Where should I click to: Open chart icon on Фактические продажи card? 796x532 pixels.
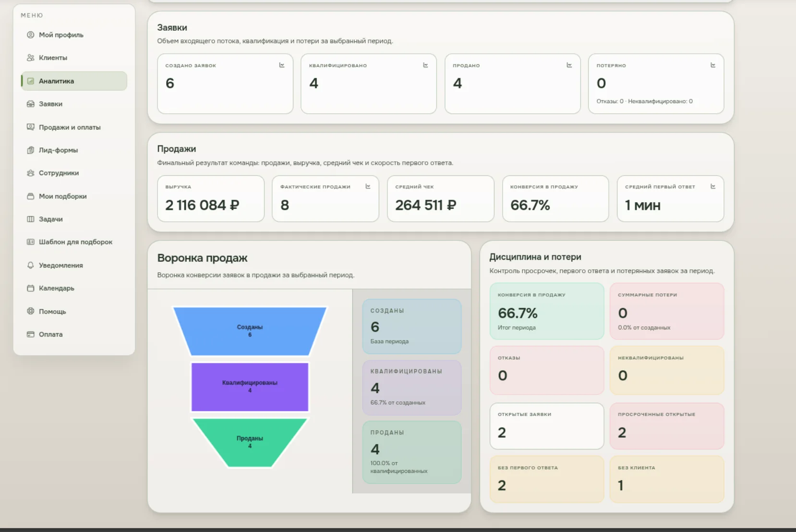368,186
